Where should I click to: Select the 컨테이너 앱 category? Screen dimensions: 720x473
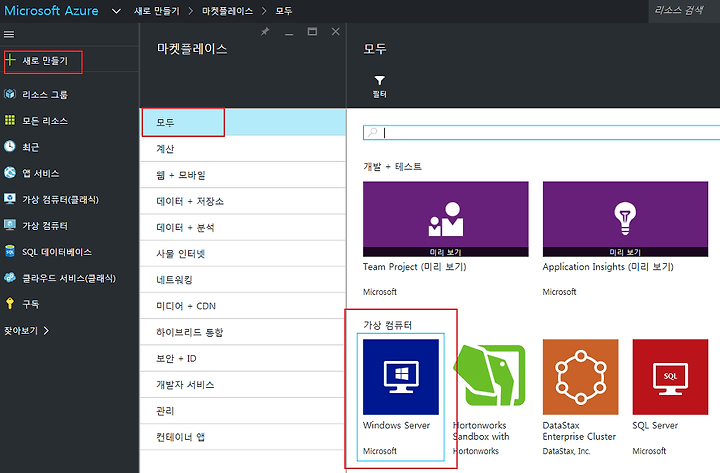coord(243,437)
